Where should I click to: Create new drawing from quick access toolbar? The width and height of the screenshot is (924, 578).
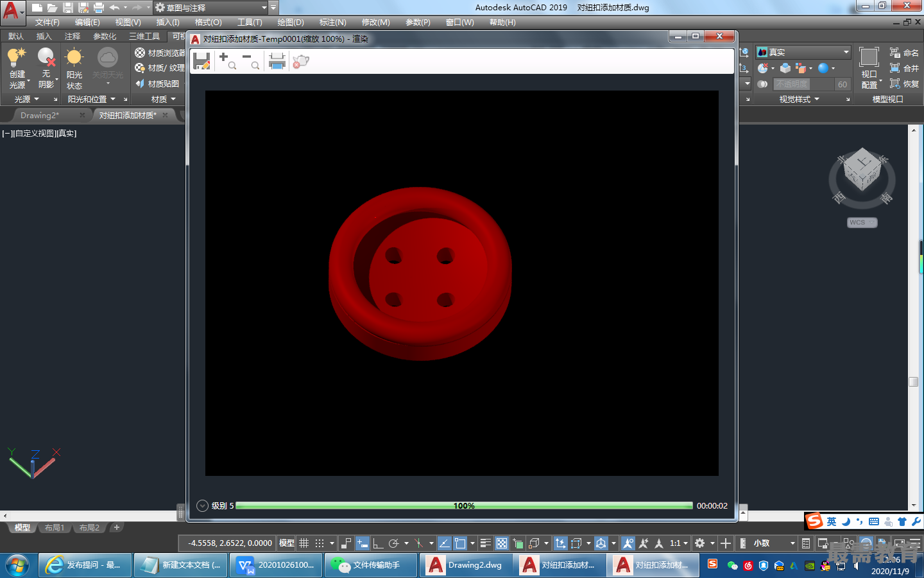point(37,8)
